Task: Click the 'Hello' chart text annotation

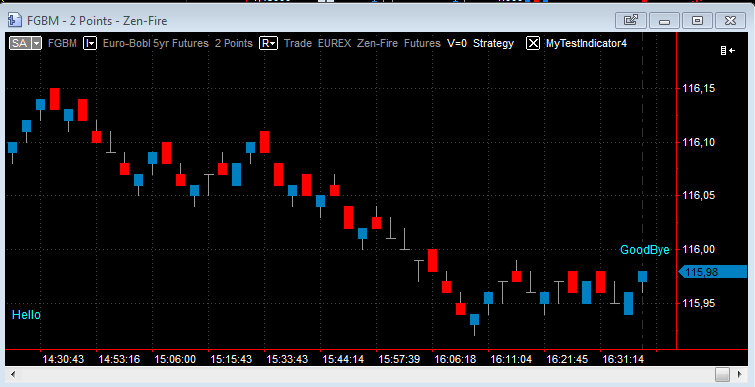Action: tap(26, 315)
